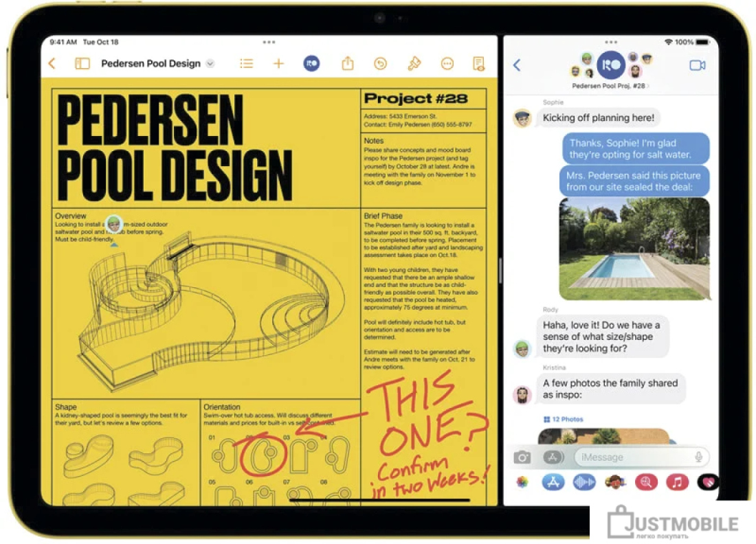The width and height of the screenshot is (756, 544).
Task: Focus the iMessage text field
Action: click(642, 457)
